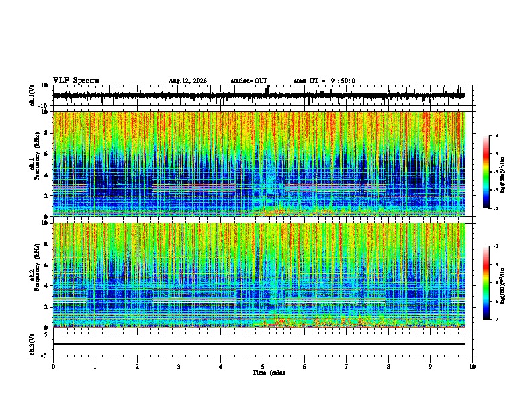Click the 'station=OUJ' header label
The height and width of the screenshot is (411, 532).
[249, 81]
